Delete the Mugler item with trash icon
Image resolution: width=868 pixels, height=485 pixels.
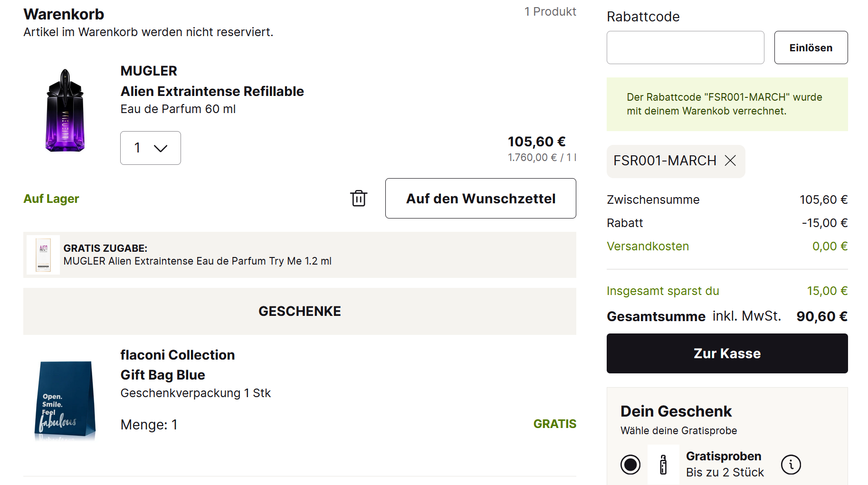[x=359, y=199]
